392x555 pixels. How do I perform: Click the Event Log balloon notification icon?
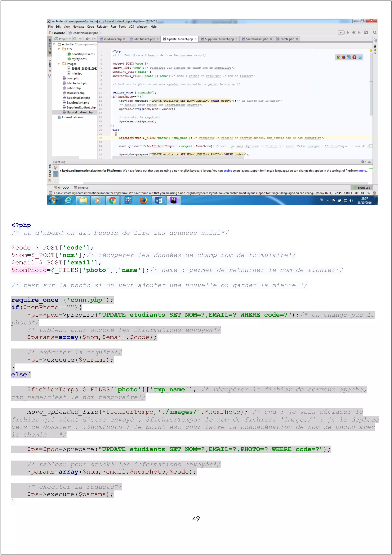[56, 174]
